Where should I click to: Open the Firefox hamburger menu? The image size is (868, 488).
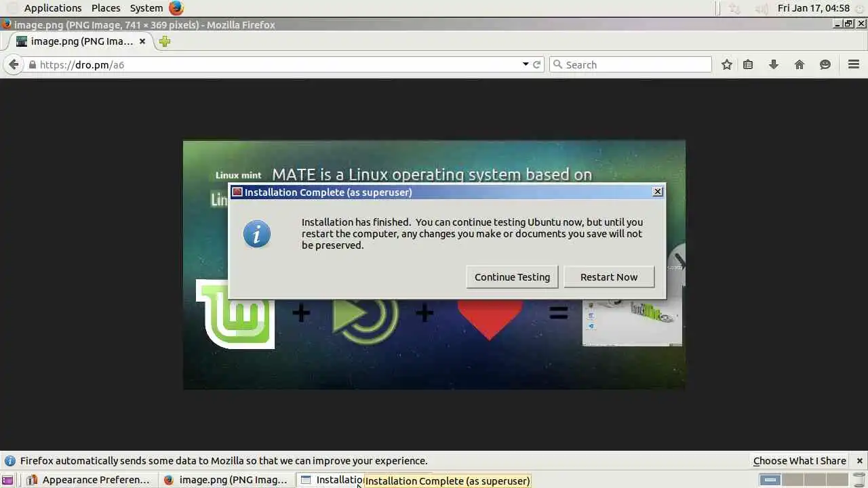click(854, 64)
